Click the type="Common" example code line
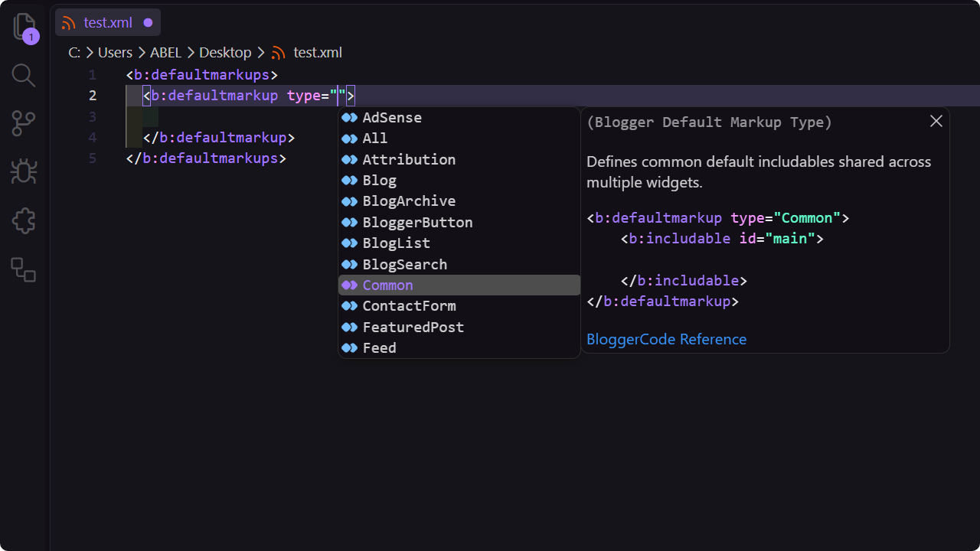The height and width of the screenshot is (551, 980). tap(718, 218)
